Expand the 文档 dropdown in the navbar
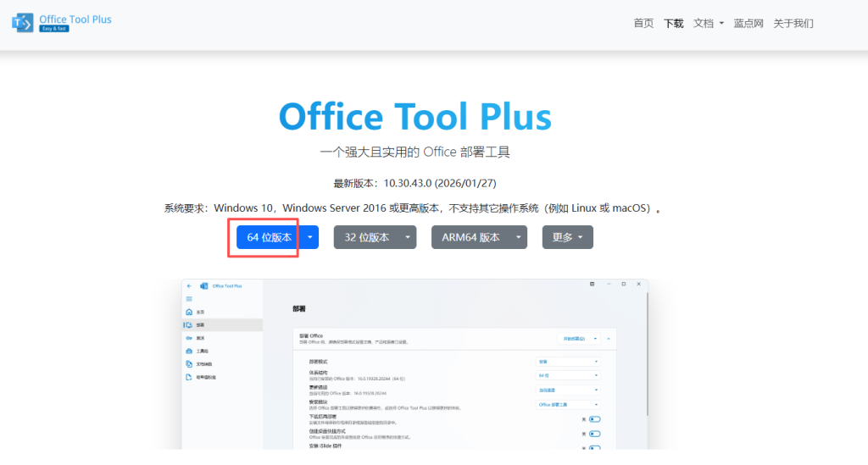 (x=709, y=24)
